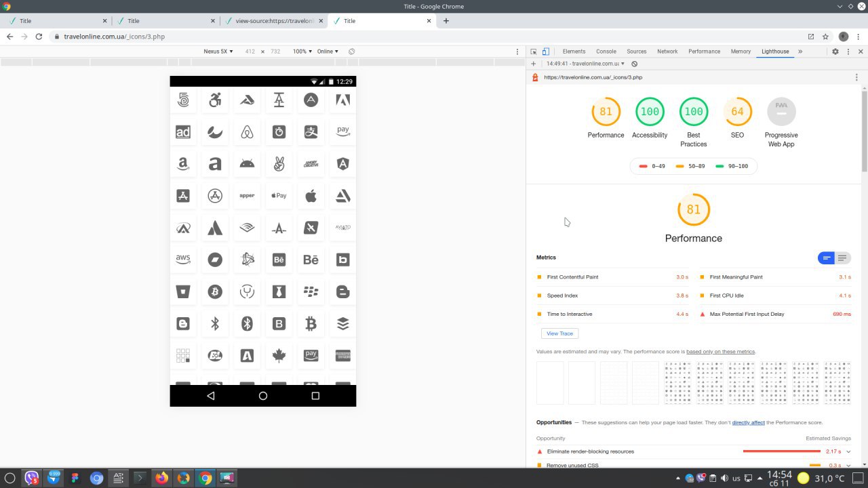Tap the Angry Creative logo icon

pos(311,164)
